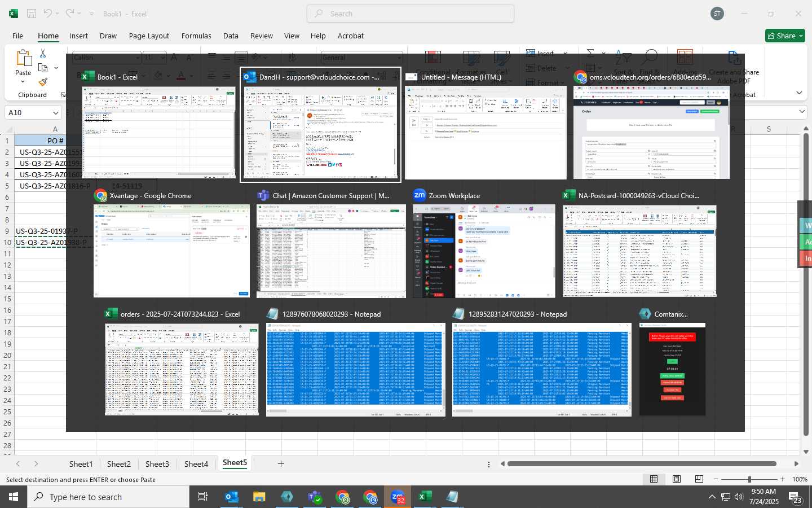
Task: Open the Formulas ribbon tab
Action: [196, 36]
